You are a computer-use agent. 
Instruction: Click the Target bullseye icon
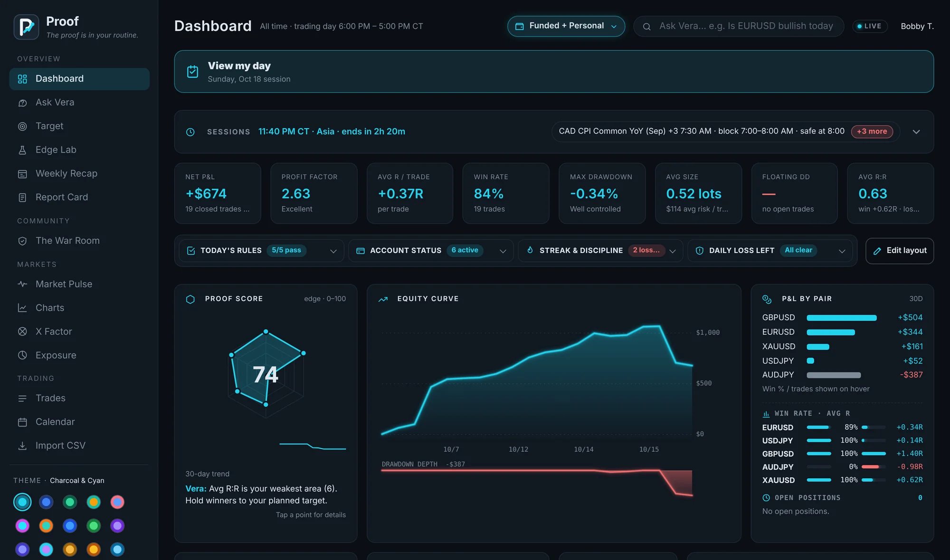pos(22,126)
